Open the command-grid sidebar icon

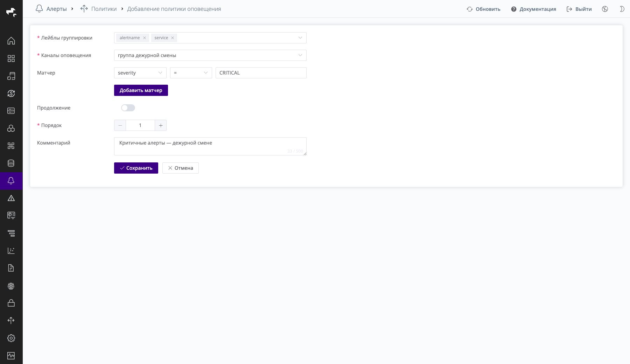(x=11, y=146)
